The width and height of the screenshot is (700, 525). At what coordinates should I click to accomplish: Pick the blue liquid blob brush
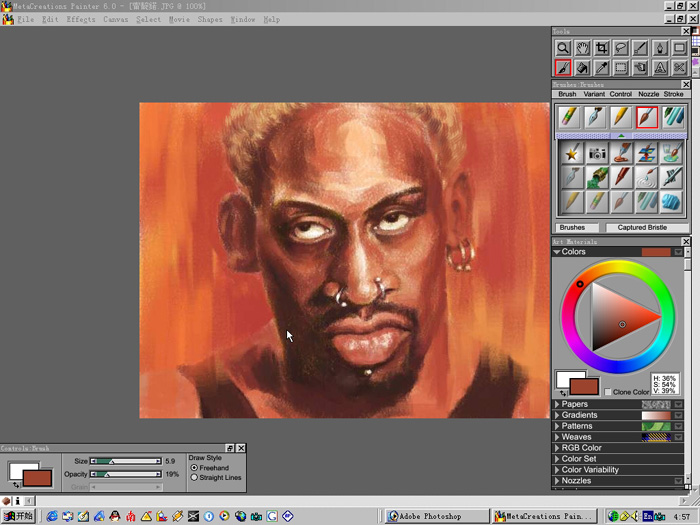672,201
